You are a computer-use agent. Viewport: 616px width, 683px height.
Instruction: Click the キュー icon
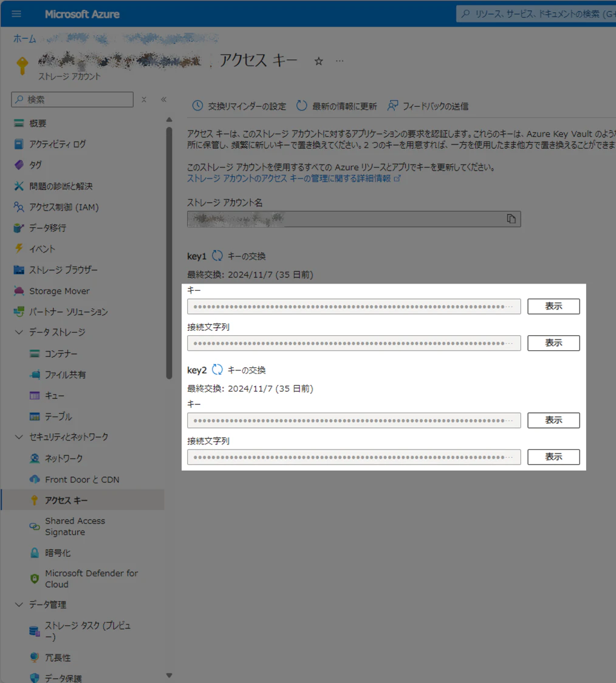[35, 395]
